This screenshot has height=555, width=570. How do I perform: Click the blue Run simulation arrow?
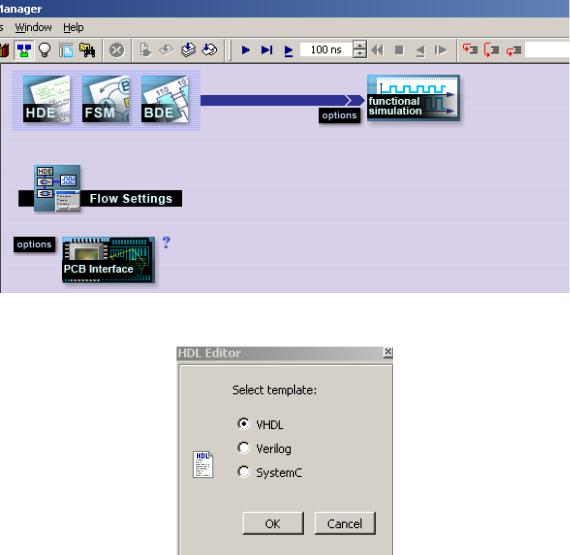245,50
